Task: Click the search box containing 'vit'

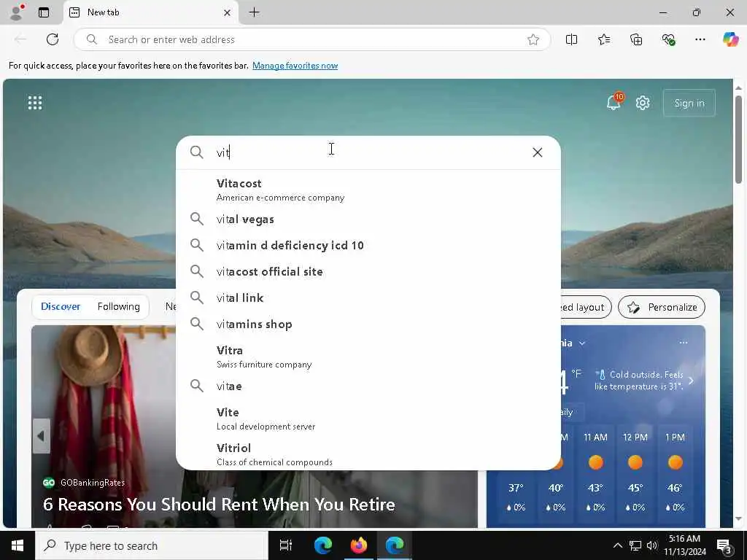Action: [x=368, y=152]
